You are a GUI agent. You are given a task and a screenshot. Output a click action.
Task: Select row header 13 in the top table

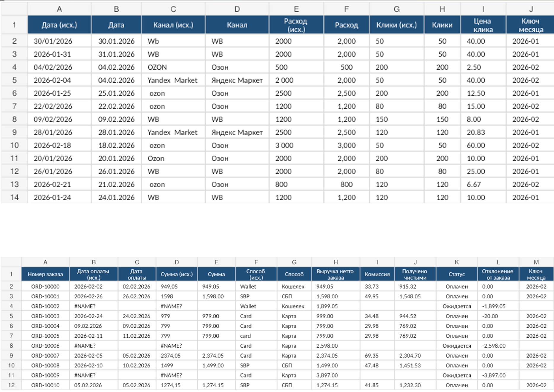[15, 184]
